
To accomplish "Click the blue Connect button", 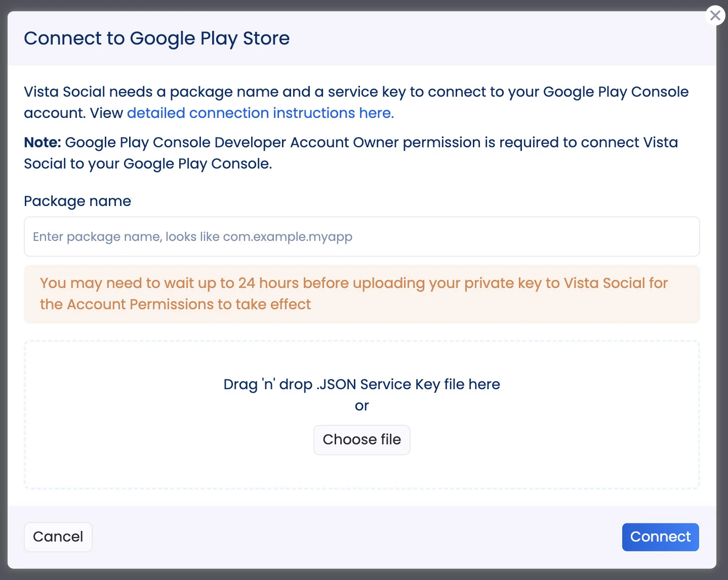I will tap(660, 537).
